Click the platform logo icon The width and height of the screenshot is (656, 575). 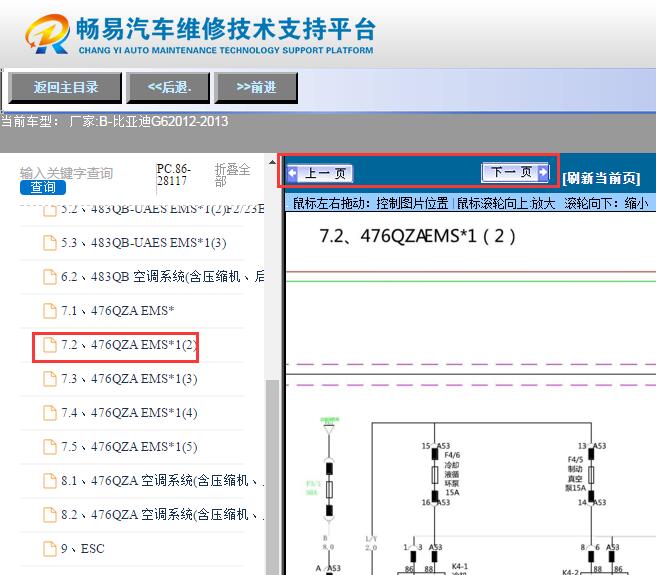[47, 34]
